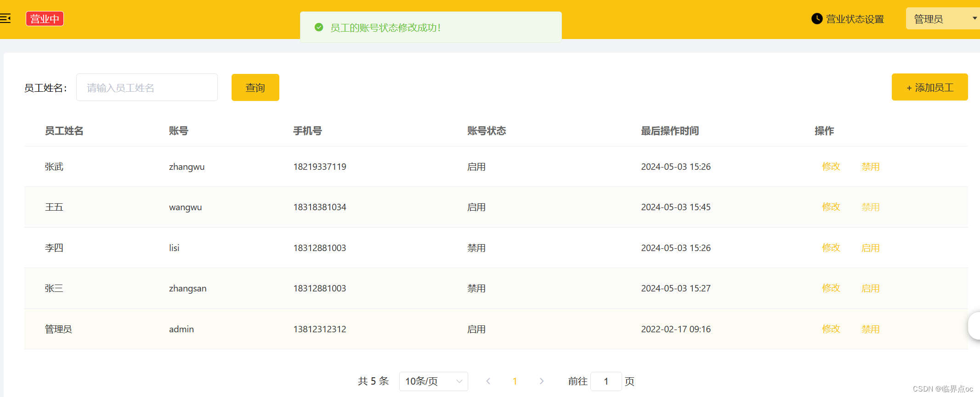Toggle the sidebar hamburger menu icon

pos(5,18)
